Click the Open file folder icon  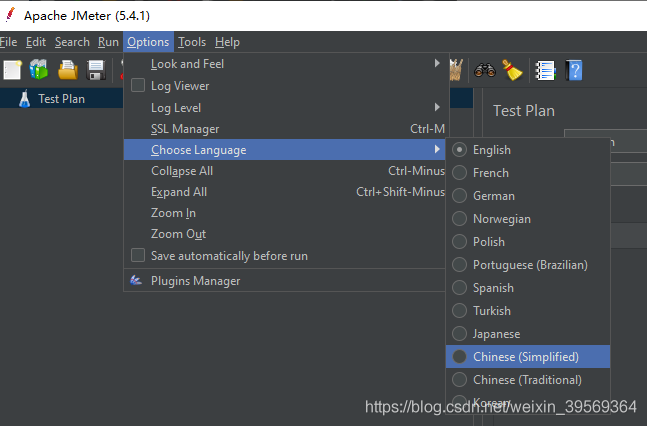point(68,70)
